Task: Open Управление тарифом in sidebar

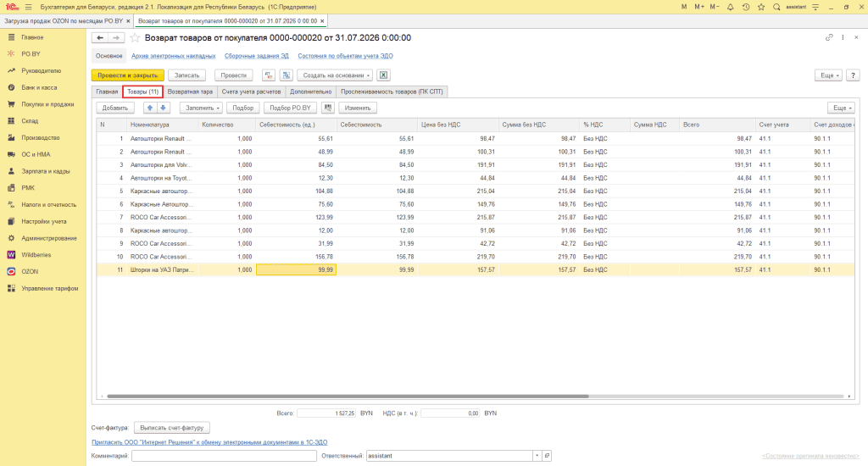Action: click(50, 288)
